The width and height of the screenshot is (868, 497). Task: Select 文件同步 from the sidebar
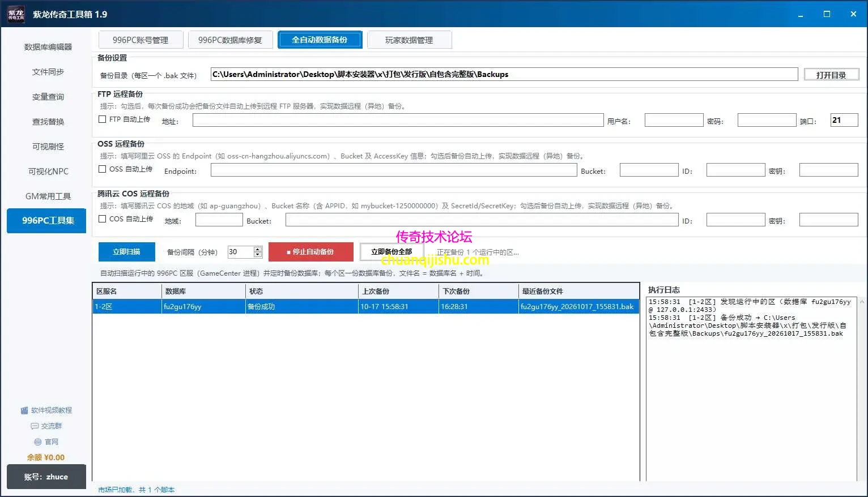[x=48, y=72]
